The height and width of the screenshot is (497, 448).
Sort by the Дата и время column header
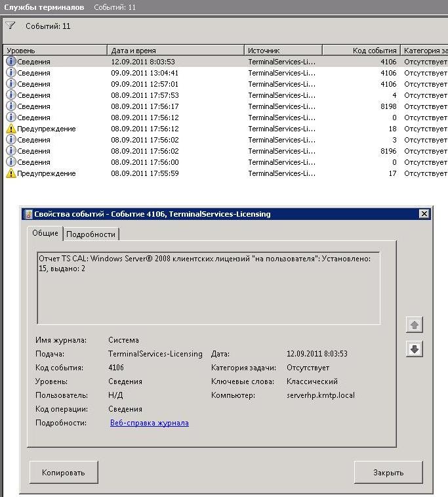coord(175,51)
